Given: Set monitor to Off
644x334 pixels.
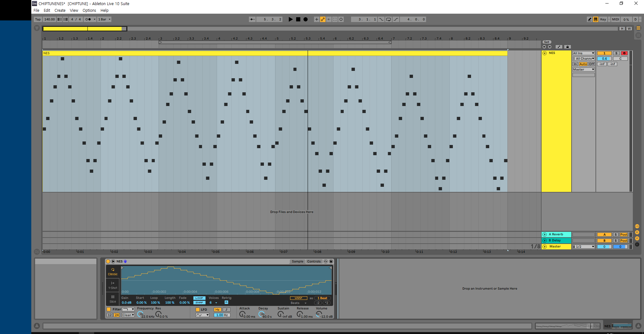Looking at the screenshot, I should [591, 64].
